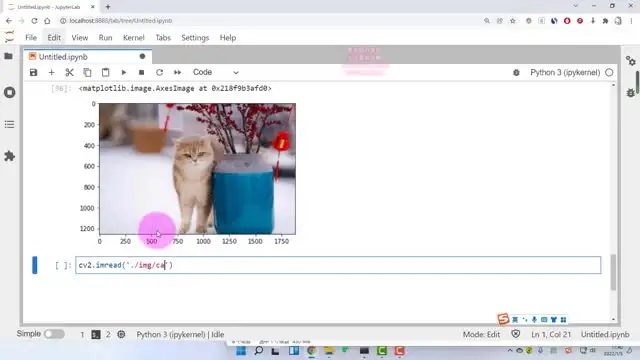This screenshot has height=360, width=640.
Task: Open the Help menu
Action: tap(228, 38)
